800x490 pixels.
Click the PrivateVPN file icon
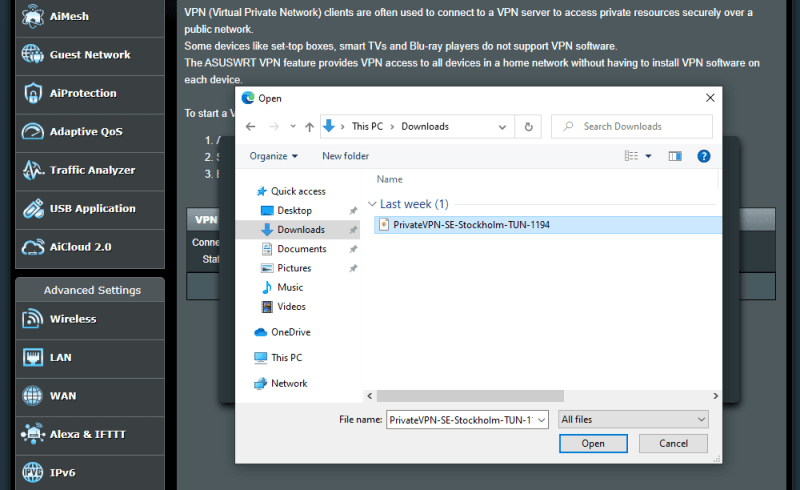384,225
